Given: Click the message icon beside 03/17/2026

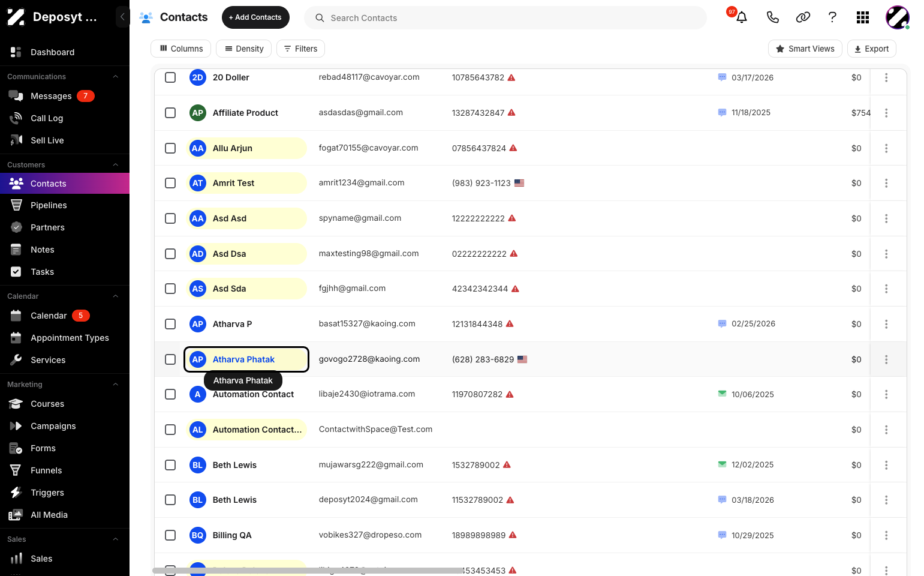Looking at the screenshot, I should (x=722, y=77).
